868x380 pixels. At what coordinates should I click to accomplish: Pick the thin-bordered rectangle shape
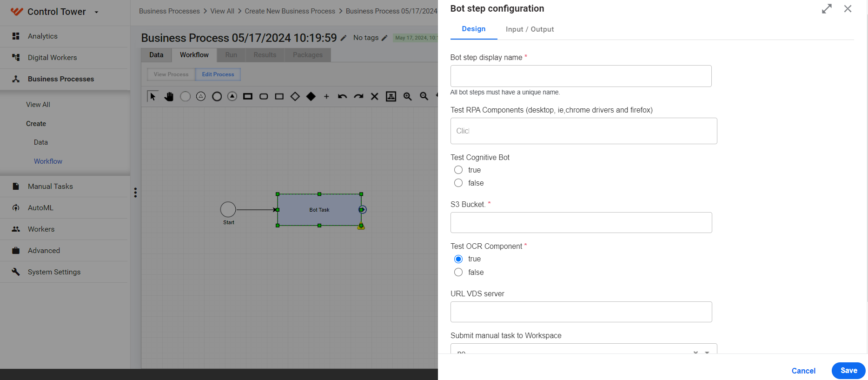[x=279, y=96]
